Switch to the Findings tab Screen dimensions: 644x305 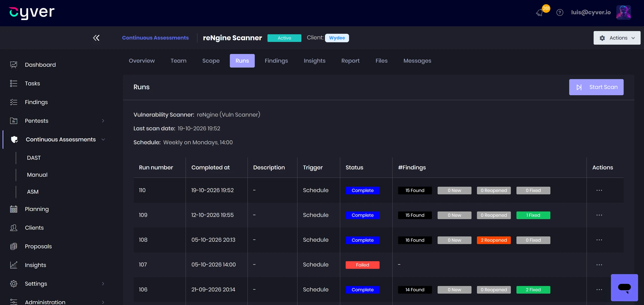(276, 61)
